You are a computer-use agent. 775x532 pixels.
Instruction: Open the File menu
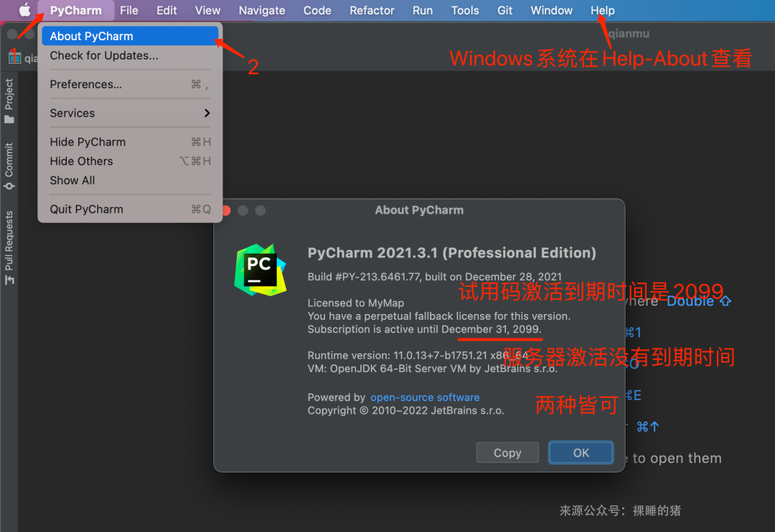point(129,10)
